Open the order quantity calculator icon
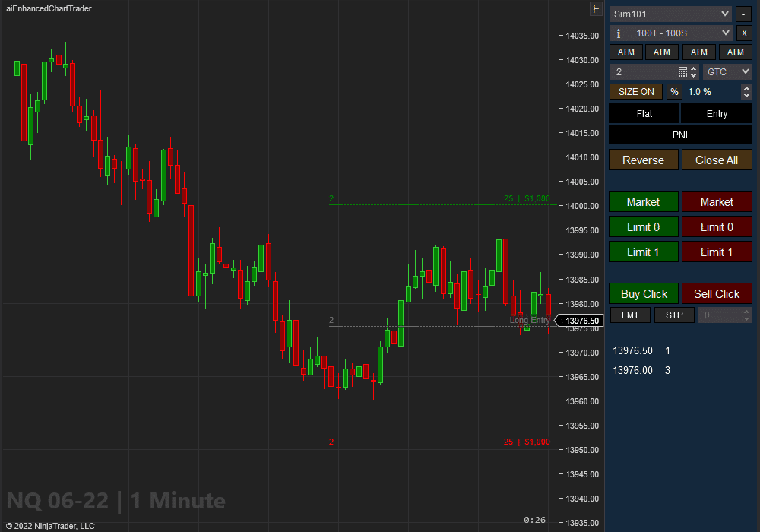 [682, 71]
